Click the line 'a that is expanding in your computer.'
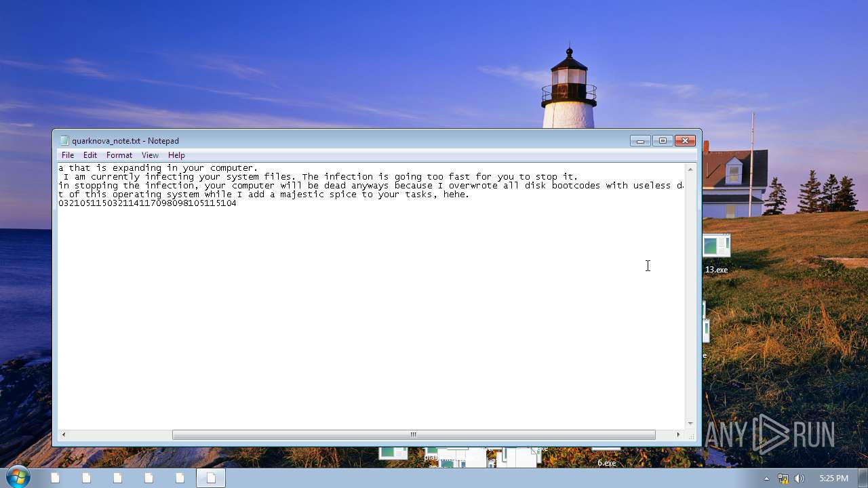Viewport: 868px width, 488px height. tap(158, 168)
